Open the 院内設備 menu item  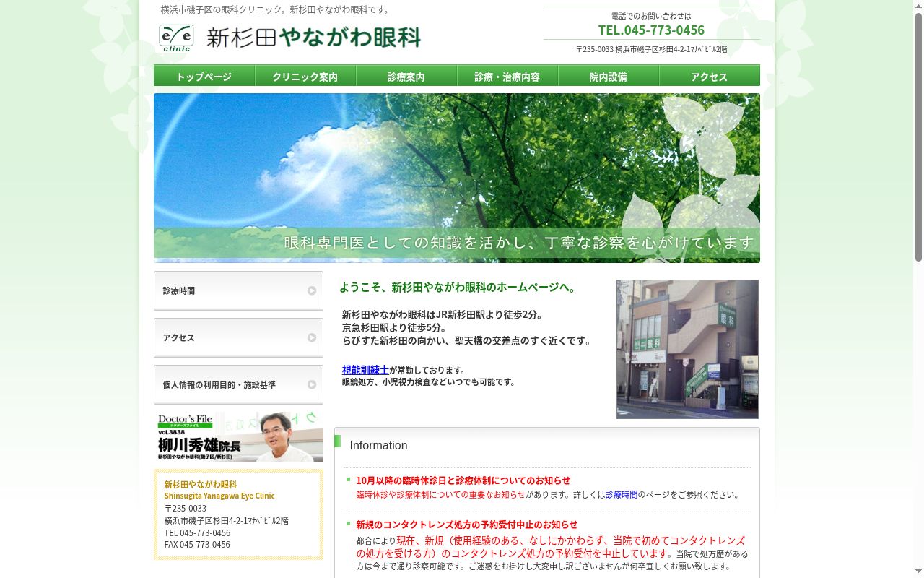pos(609,76)
